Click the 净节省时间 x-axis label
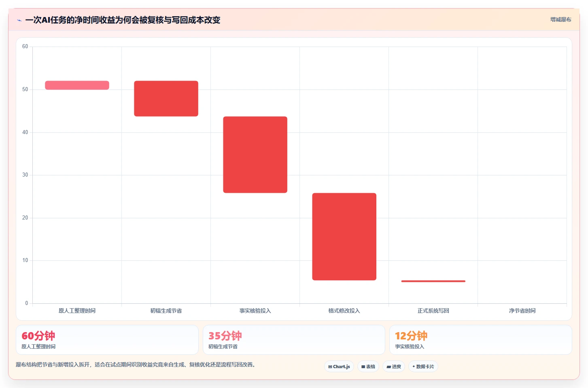The width and height of the screenshot is (588, 388). [x=522, y=311]
